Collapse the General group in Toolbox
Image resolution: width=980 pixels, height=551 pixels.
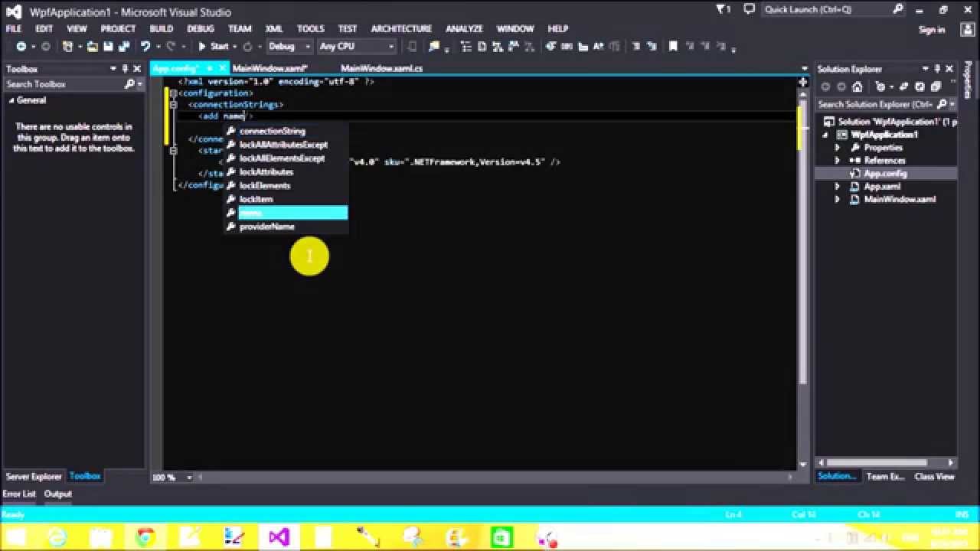point(11,100)
